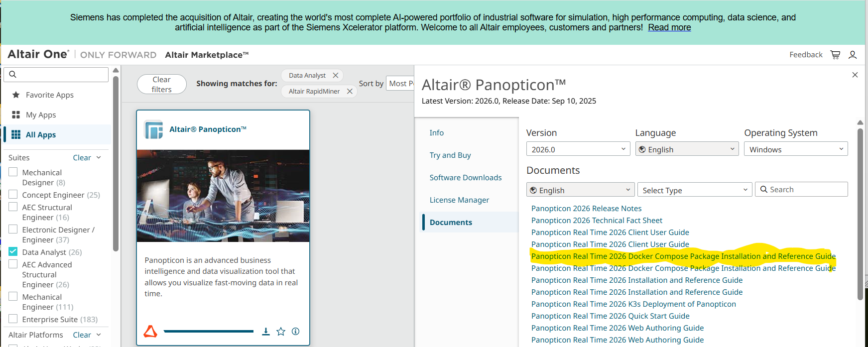Follow the Read more link in banner
Image resolution: width=868 pixels, height=347 pixels.
point(669,27)
